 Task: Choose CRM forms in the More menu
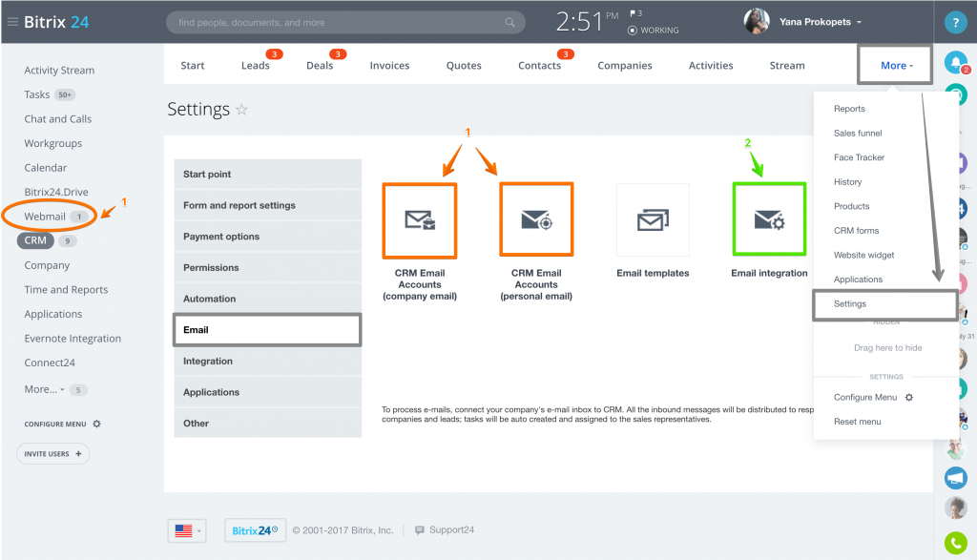coord(857,230)
